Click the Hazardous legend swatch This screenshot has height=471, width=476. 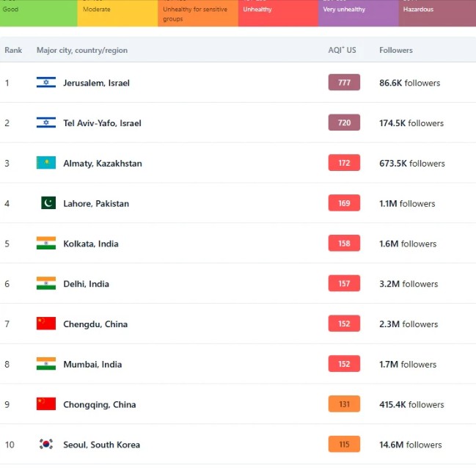(x=437, y=12)
